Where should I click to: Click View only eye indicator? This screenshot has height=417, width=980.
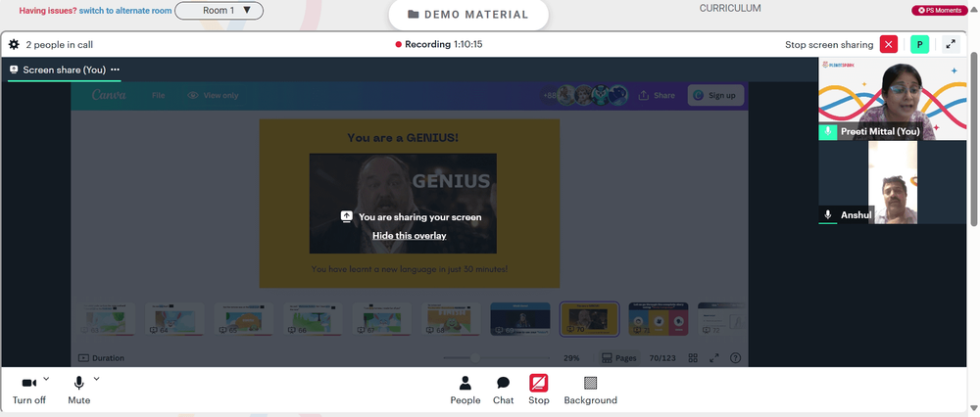(213, 96)
